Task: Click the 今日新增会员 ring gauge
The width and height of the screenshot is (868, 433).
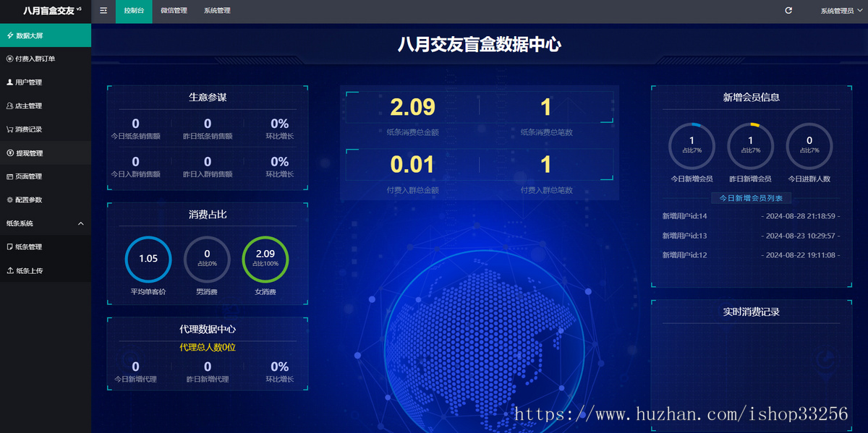Action: click(692, 145)
